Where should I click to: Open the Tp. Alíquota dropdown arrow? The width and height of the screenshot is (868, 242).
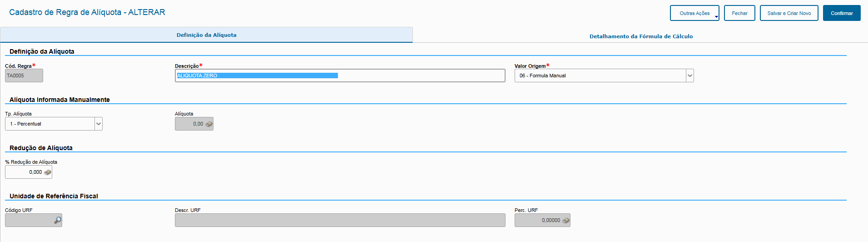[x=98, y=124]
